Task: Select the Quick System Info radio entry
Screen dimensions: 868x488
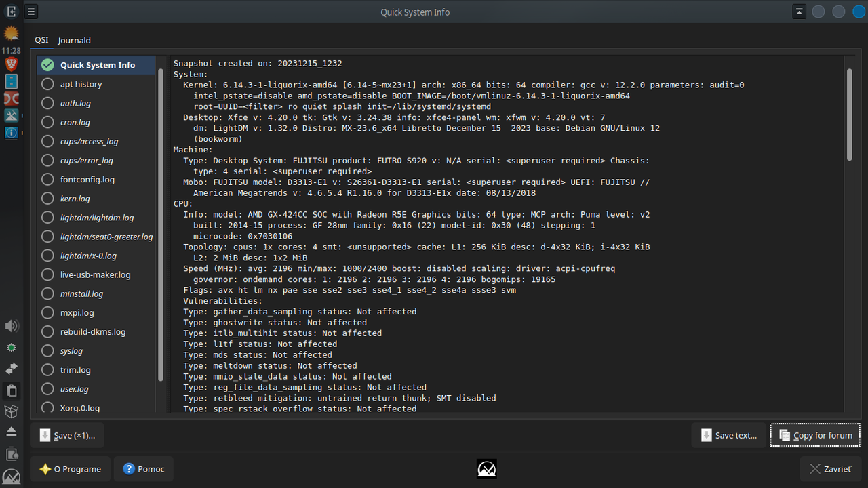Action: pyautogui.click(x=96, y=65)
